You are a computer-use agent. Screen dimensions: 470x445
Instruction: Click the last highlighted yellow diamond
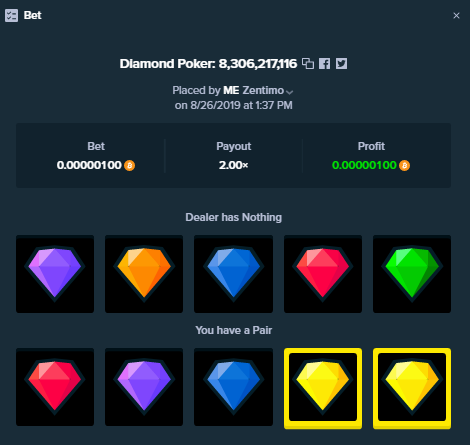click(x=412, y=388)
